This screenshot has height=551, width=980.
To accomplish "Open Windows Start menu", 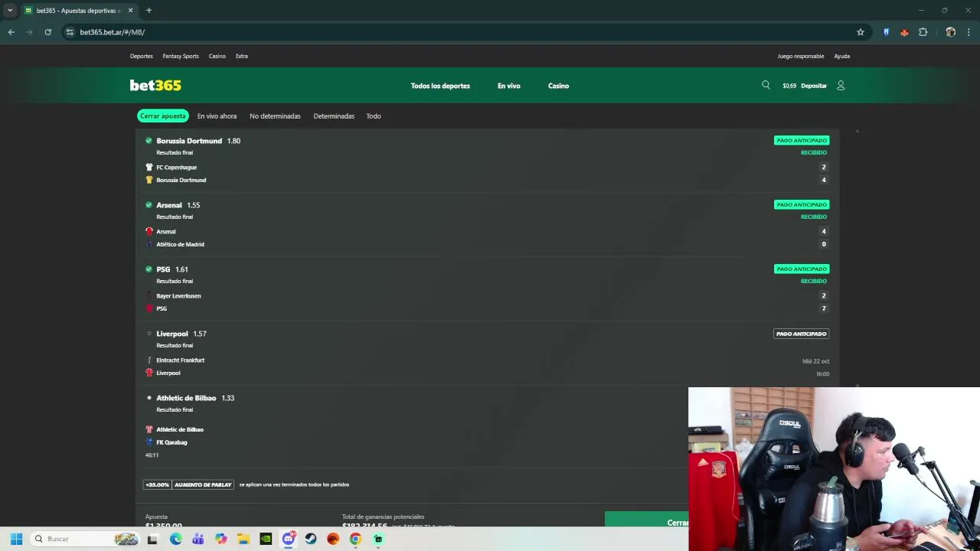I will coord(16,539).
